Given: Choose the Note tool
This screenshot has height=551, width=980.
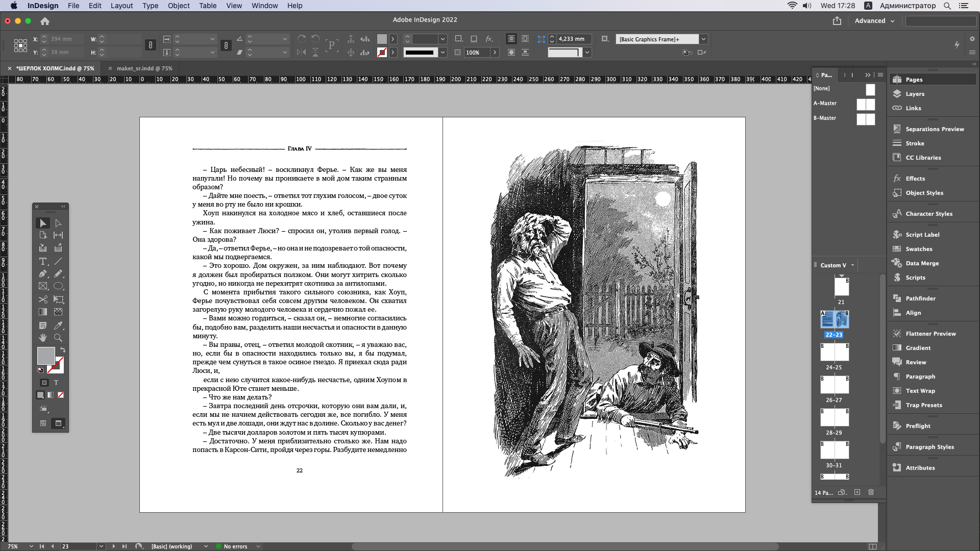Looking at the screenshot, I should [43, 325].
